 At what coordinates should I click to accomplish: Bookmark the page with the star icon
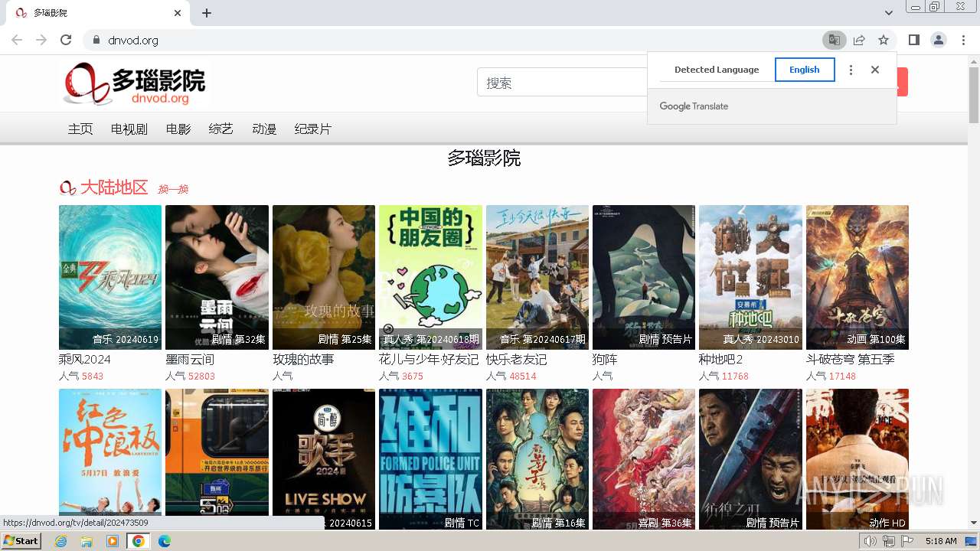click(884, 40)
